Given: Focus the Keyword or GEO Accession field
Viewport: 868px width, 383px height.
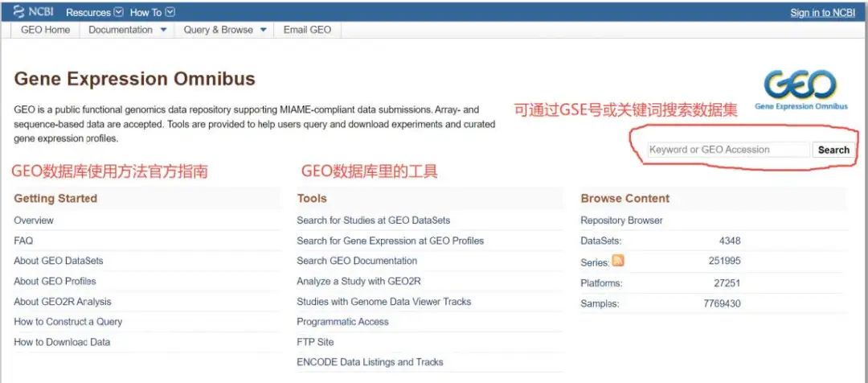Looking at the screenshot, I should point(728,150).
